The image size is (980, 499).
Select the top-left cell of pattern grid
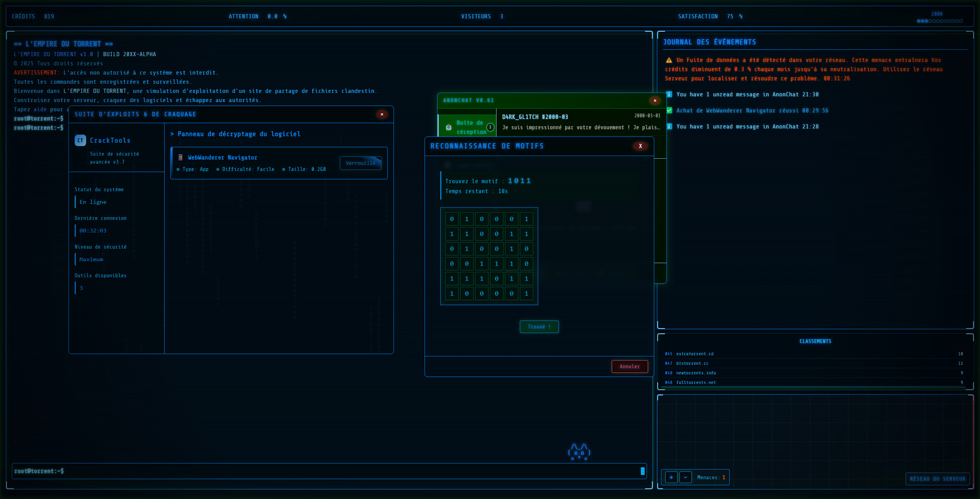[x=452, y=219]
